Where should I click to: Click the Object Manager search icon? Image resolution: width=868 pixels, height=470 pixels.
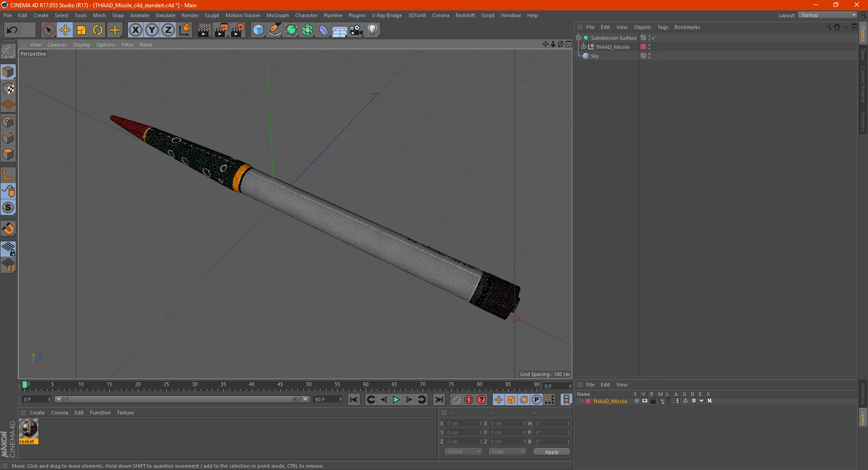tap(828, 27)
